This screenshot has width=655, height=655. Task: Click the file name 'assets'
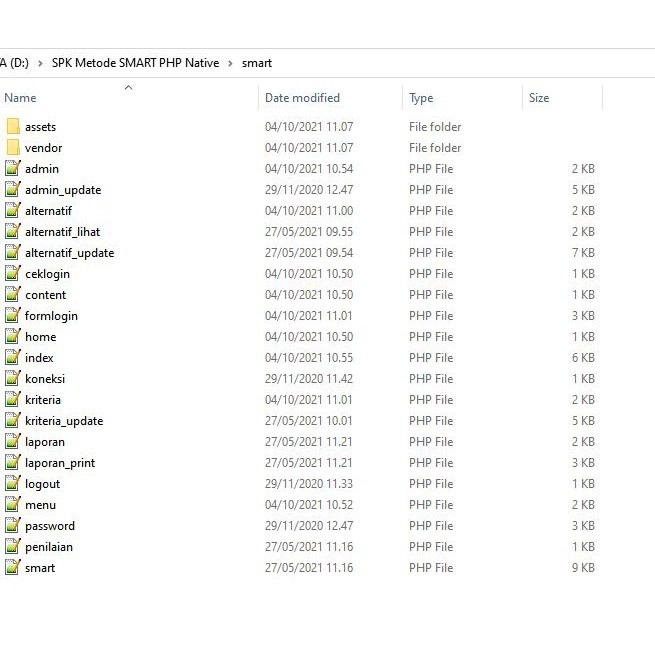click(x=41, y=127)
